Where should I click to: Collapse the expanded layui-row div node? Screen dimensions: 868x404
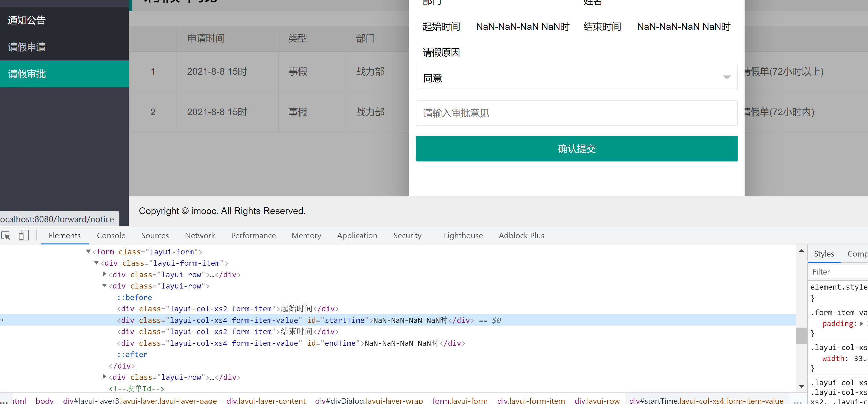pyautogui.click(x=104, y=286)
